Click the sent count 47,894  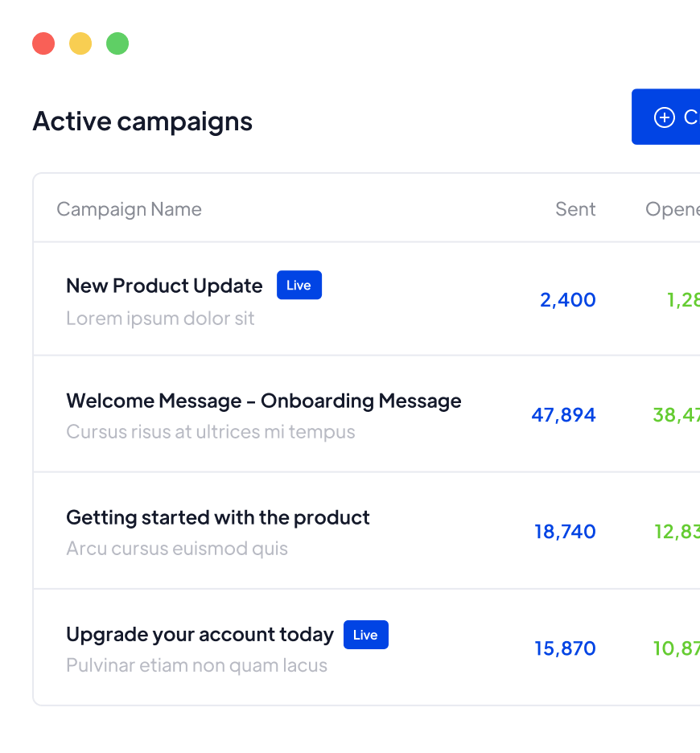pyautogui.click(x=563, y=415)
